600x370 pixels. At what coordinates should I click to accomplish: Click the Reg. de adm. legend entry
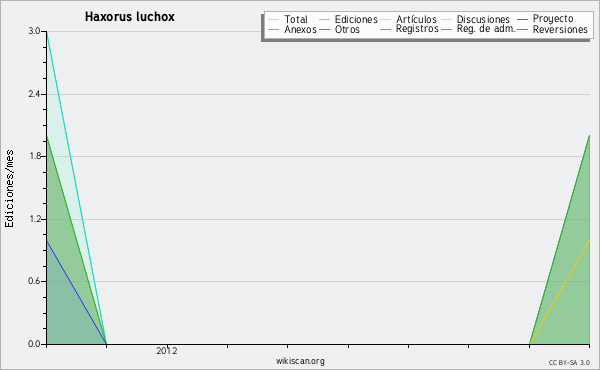pyautogui.click(x=478, y=29)
